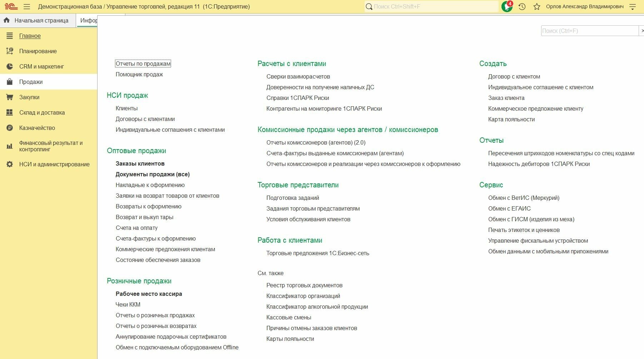The height and width of the screenshot is (359, 644).
Task: Expand the service and settings menu icon
Action: coord(633,6)
